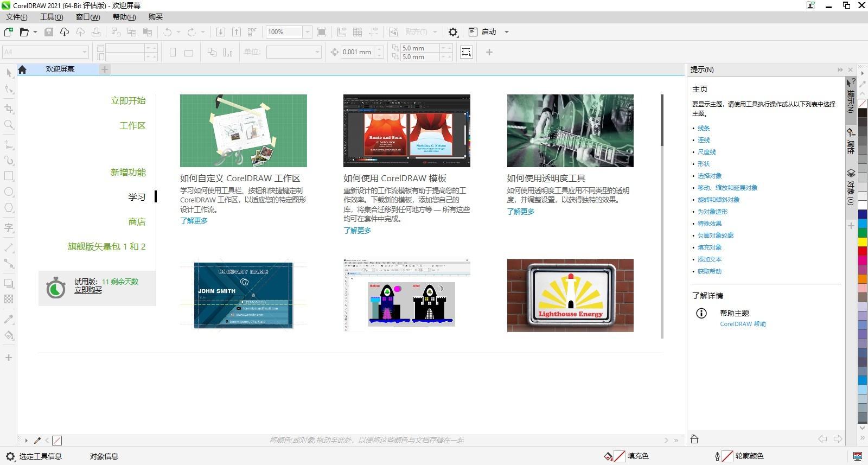Screen dimensions: 868x465
Task: Open CorelDRAW 帮助 link
Action: coord(743,324)
